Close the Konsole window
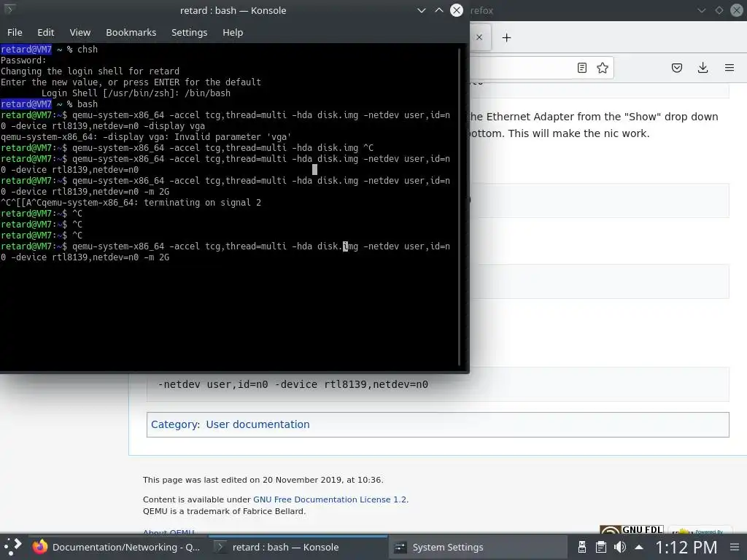Image resolution: width=747 pixels, height=560 pixels. (457, 10)
